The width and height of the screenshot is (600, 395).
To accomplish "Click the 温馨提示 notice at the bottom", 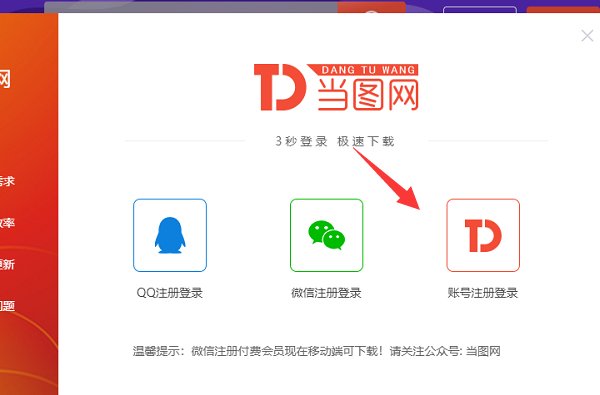I will pyautogui.click(x=316, y=351).
